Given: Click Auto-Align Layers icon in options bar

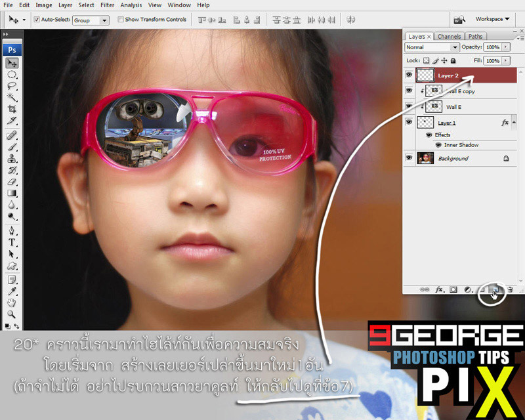Looking at the screenshot, I should click(x=350, y=20).
